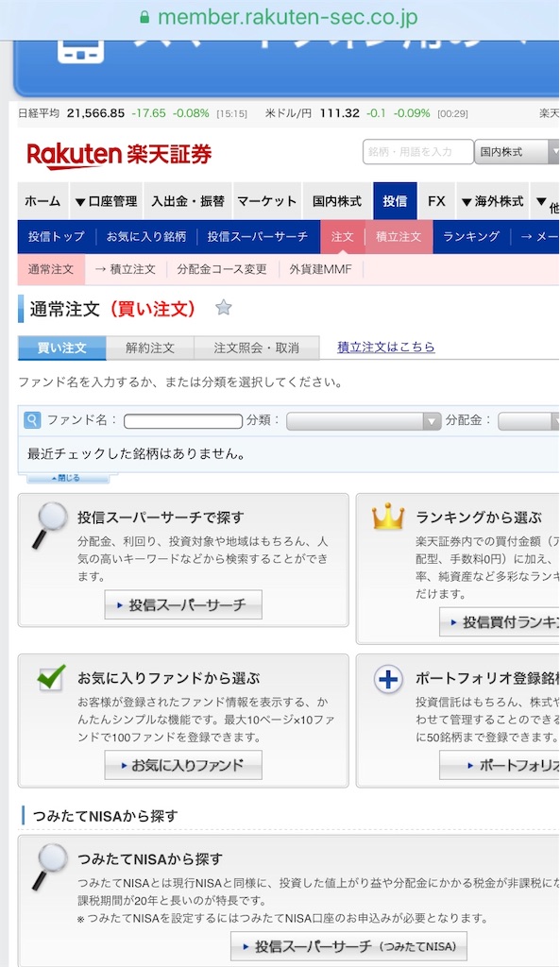Select the 投信 tab

click(x=395, y=201)
